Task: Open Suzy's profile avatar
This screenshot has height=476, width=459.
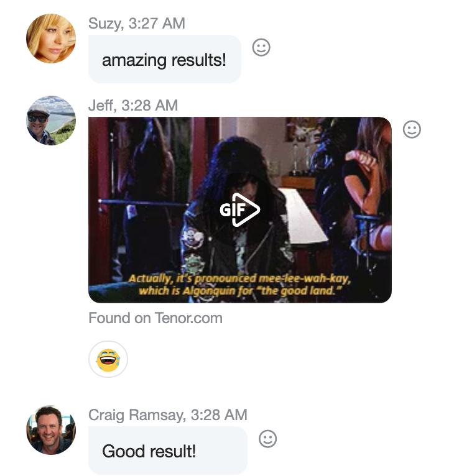Action: [51, 39]
